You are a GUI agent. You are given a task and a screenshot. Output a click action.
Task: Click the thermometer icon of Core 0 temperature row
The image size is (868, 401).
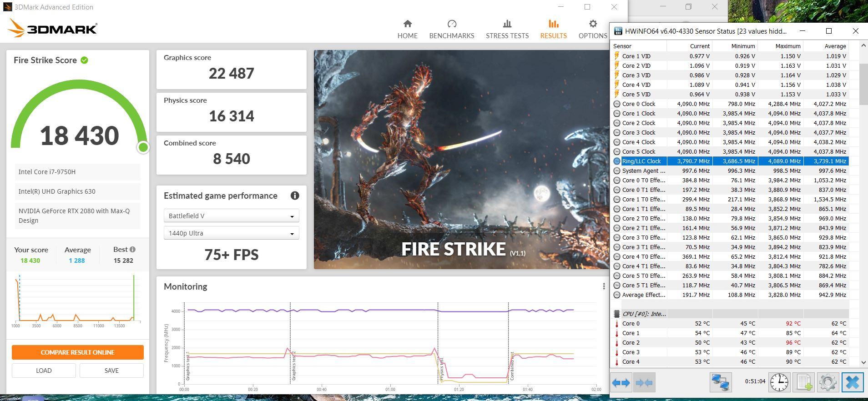click(617, 324)
